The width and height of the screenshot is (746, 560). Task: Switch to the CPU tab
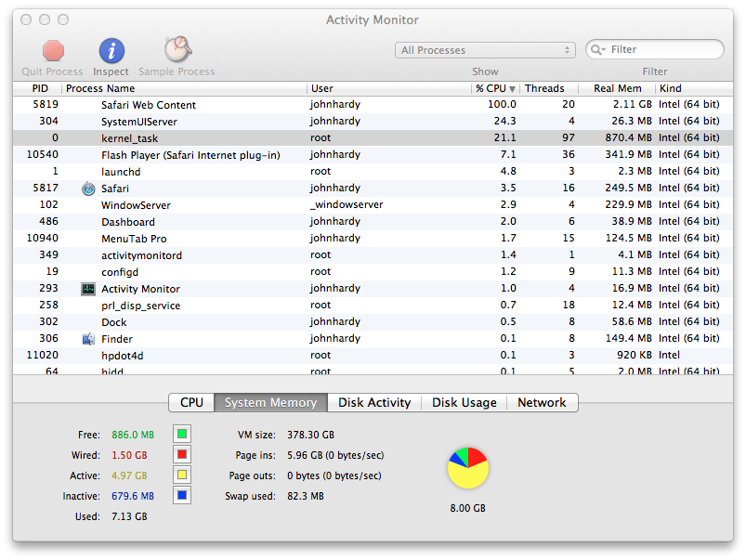(191, 402)
